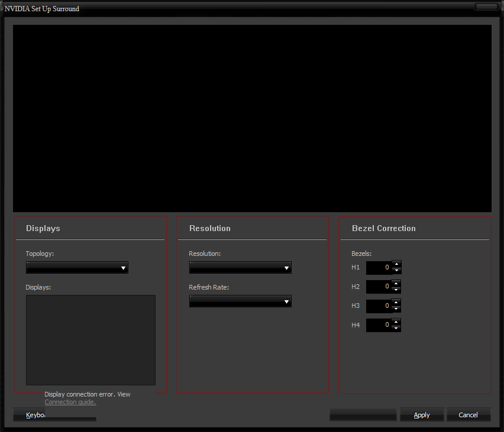
Task: Click the H2 bezel down arrow
Action: click(x=396, y=290)
